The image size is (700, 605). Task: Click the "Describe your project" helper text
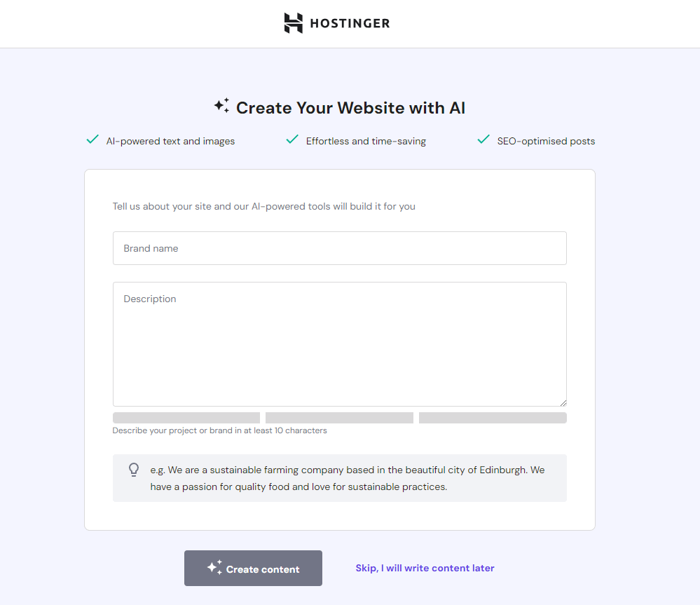pyautogui.click(x=219, y=430)
